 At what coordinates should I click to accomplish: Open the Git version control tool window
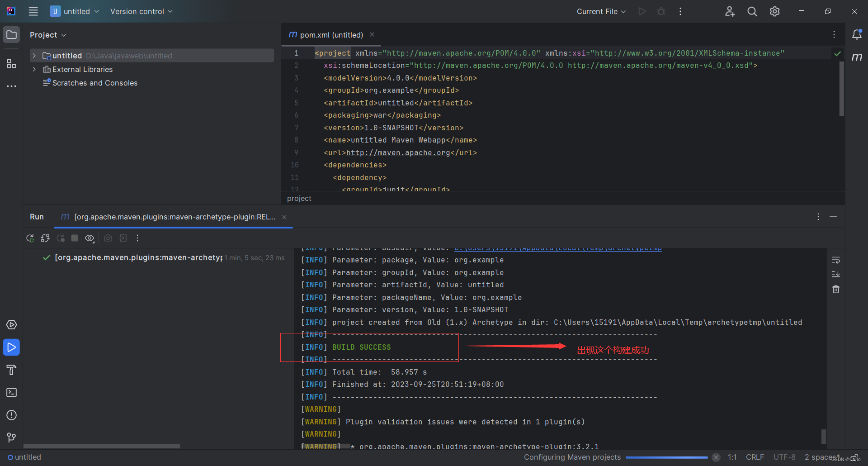point(12,437)
